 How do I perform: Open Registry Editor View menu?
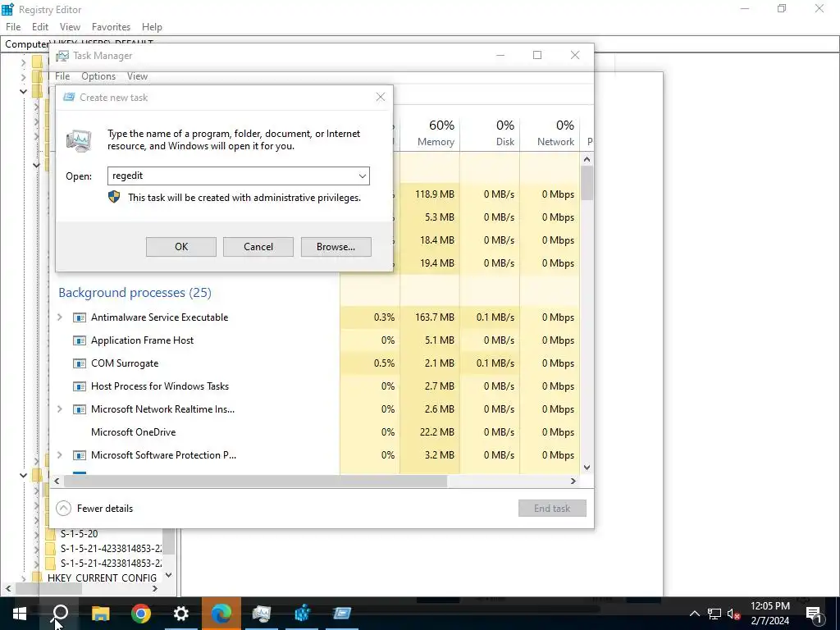(x=70, y=27)
